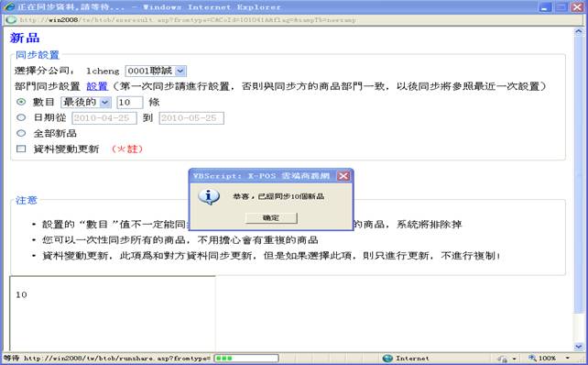Click the count input field showing 10
The height and width of the screenshot is (365, 588).
[x=130, y=102]
